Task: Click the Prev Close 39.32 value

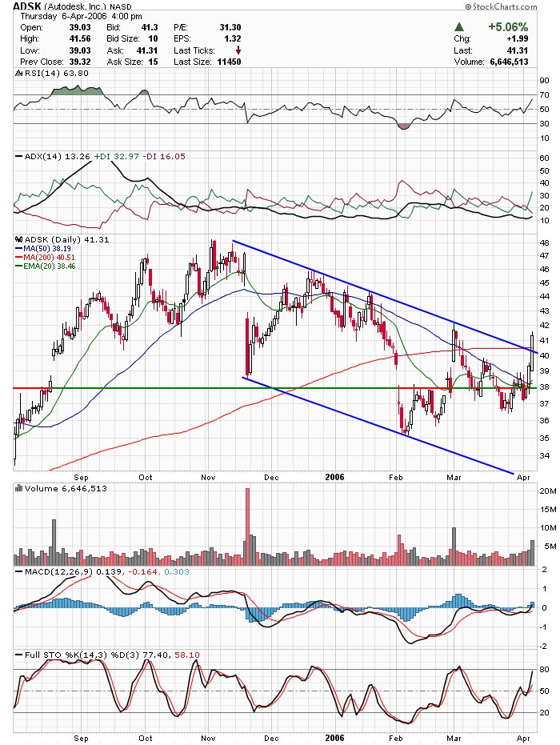Action: (80, 62)
